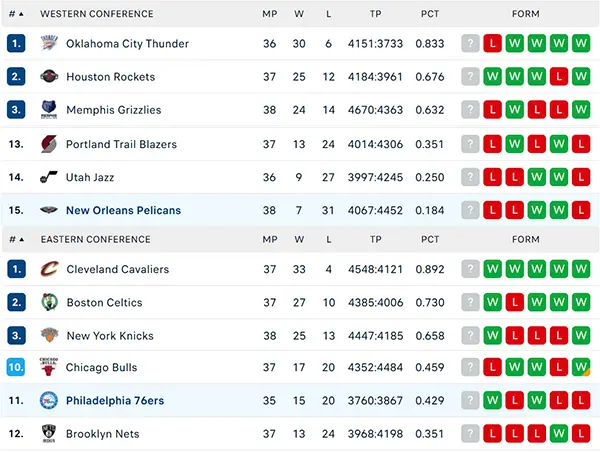600x452 pixels.
Task: Open the Brooklyn Nets logo icon
Action: click(x=49, y=433)
